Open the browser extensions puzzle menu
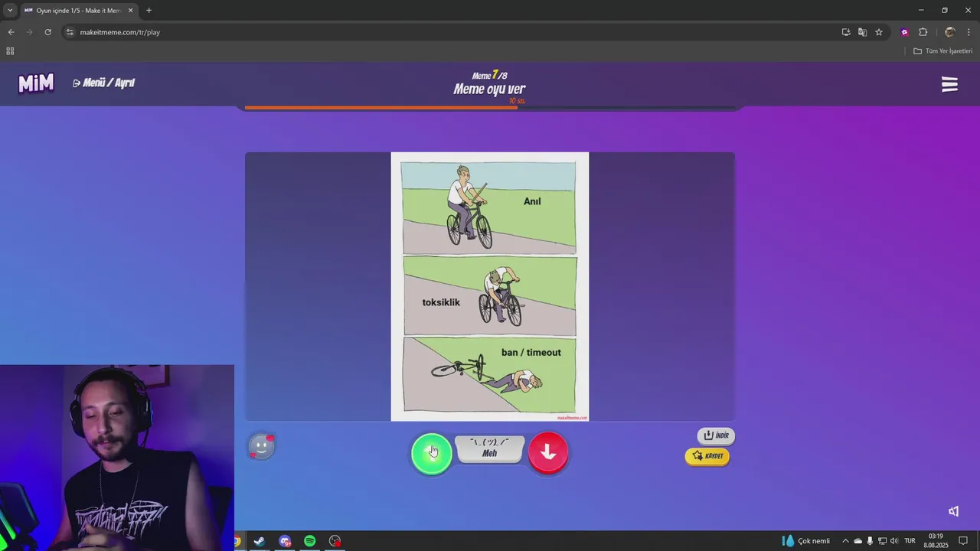 click(923, 32)
